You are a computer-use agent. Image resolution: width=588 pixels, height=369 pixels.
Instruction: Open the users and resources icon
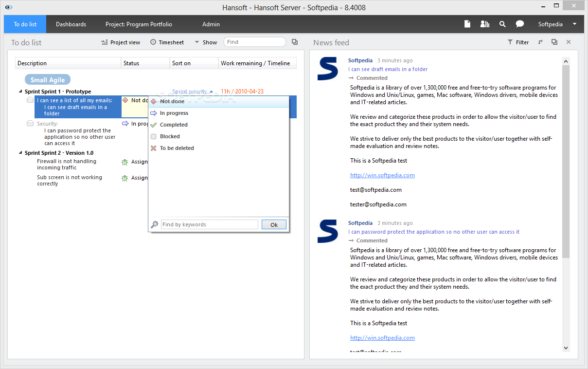[485, 24]
